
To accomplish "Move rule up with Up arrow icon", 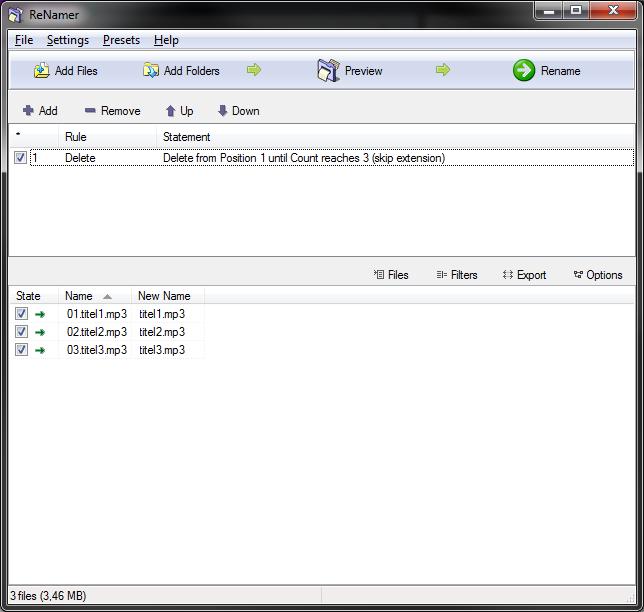I will click(x=170, y=111).
